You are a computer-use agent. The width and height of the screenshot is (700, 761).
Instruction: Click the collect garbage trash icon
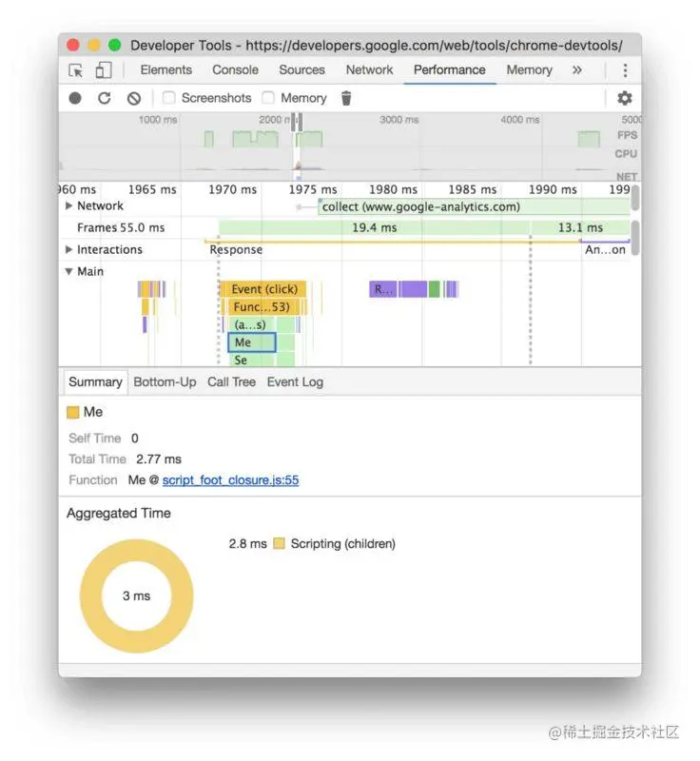(346, 98)
